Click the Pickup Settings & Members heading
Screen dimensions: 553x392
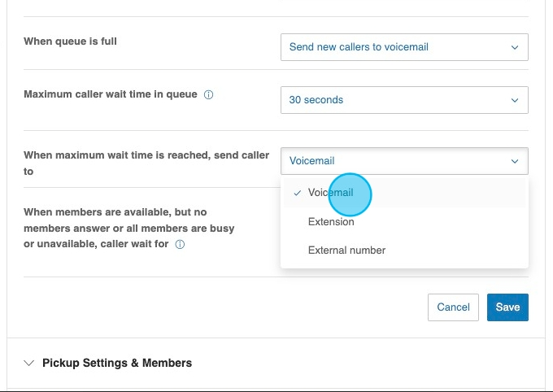pyautogui.click(x=117, y=363)
